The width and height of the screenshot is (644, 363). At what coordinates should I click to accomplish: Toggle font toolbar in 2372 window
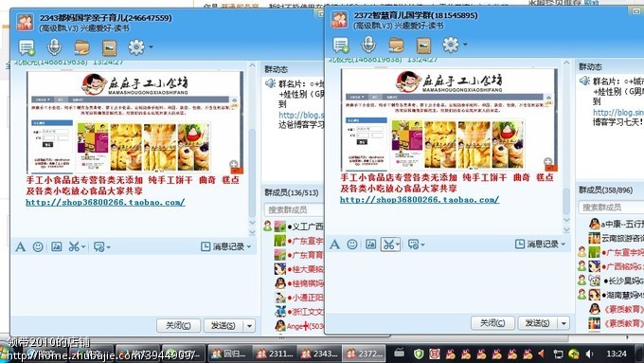tap(334, 245)
